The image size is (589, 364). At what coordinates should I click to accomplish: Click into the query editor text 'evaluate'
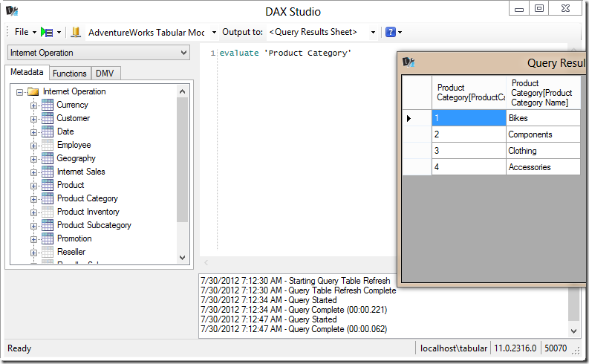click(x=239, y=53)
